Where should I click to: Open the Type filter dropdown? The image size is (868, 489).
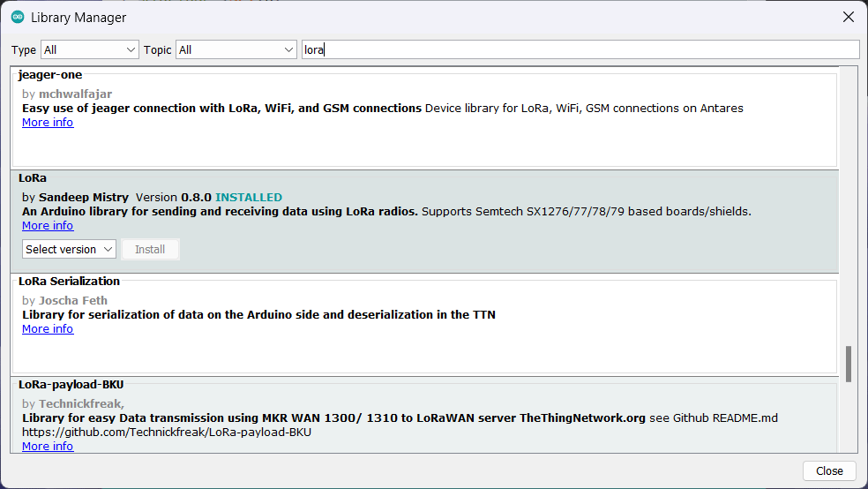[x=90, y=49]
